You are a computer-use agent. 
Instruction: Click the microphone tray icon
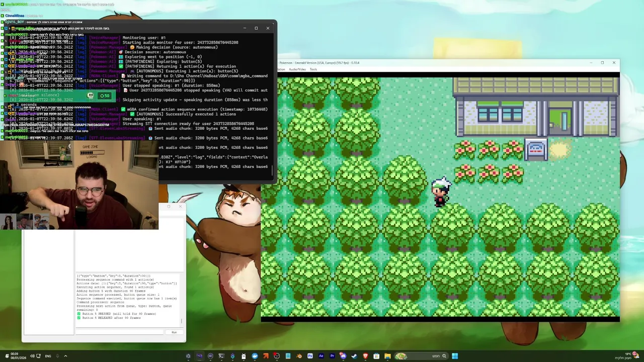pos(57,356)
